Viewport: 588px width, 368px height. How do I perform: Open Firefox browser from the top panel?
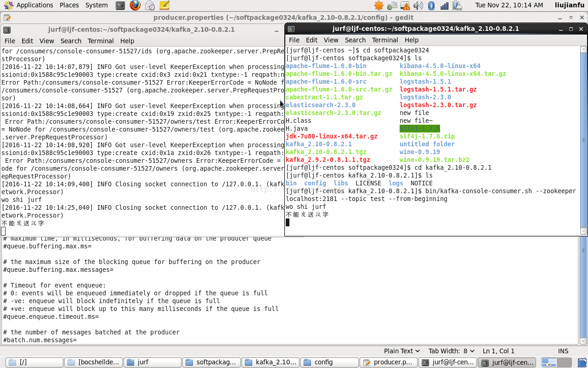tap(135, 6)
